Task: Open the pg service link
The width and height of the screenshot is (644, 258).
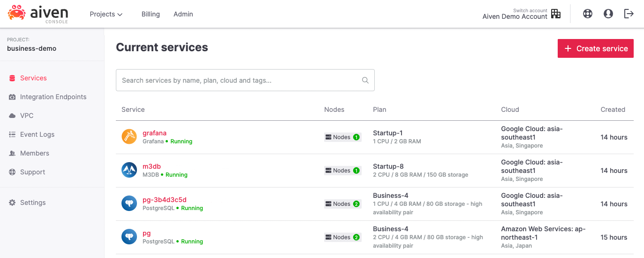Action: point(146,233)
